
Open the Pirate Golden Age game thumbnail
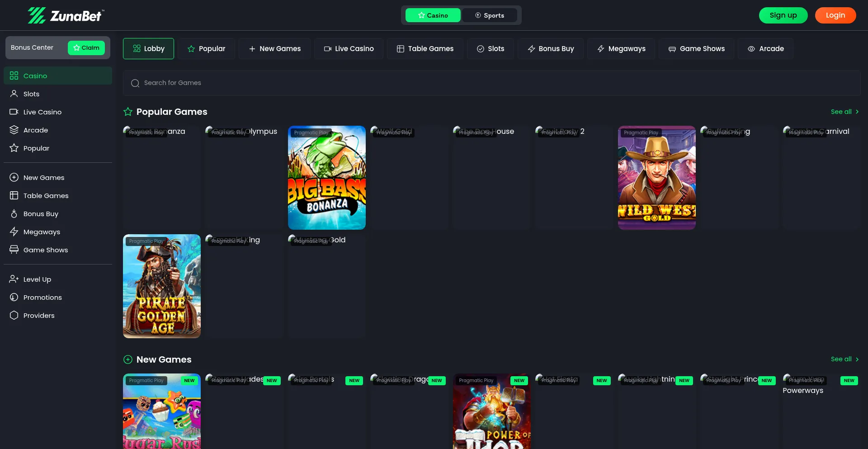click(x=162, y=286)
